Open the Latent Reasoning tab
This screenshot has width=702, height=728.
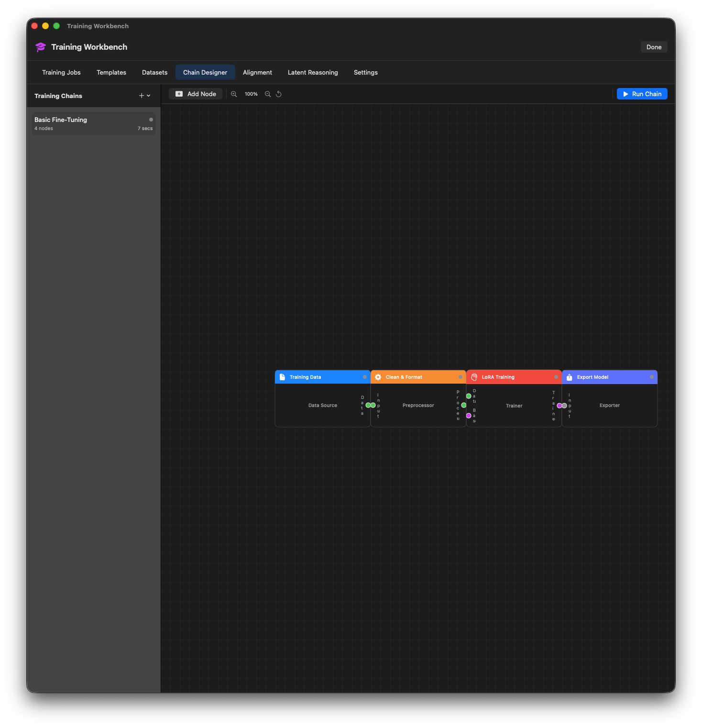pyautogui.click(x=312, y=72)
